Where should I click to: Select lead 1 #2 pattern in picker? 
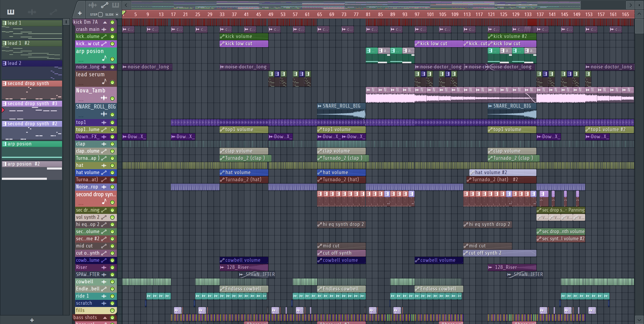point(32,50)
